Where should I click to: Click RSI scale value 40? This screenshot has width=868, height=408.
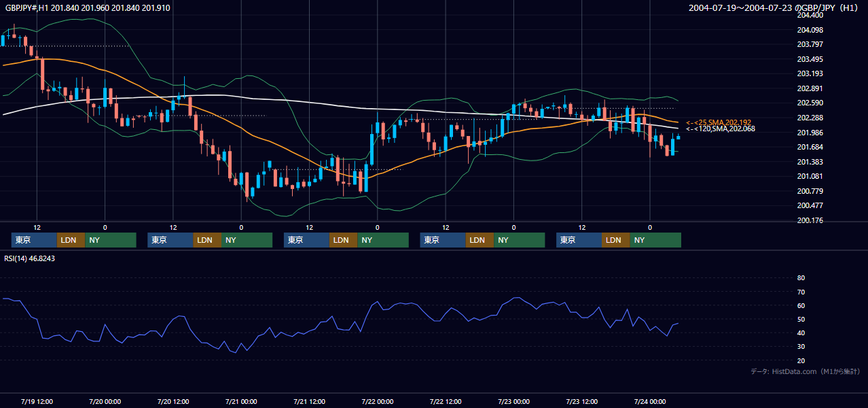tap(801, 333)
